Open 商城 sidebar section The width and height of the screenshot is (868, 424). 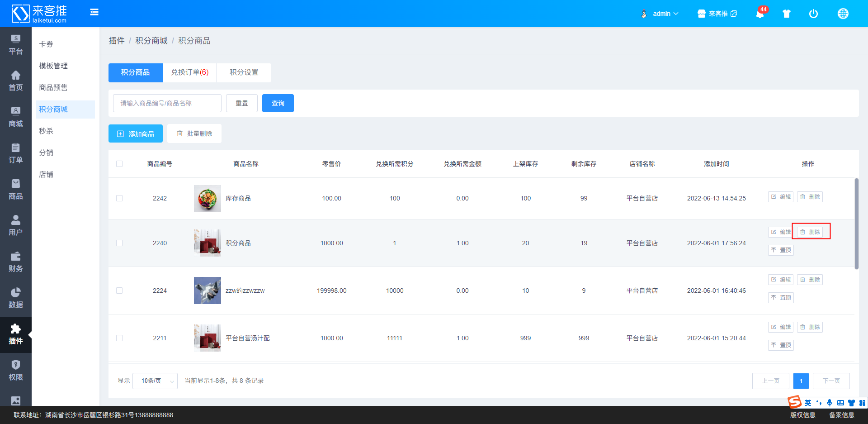pos(16,118)
